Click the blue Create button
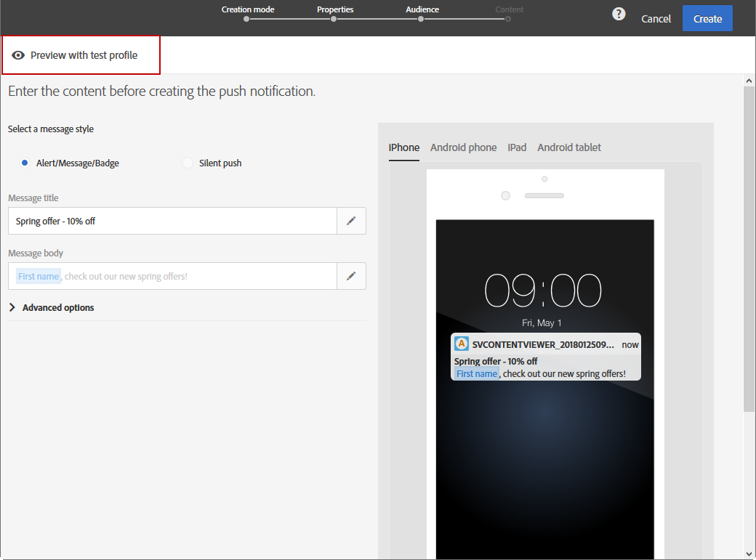756x560 pixels. click(x=707, y=18)
